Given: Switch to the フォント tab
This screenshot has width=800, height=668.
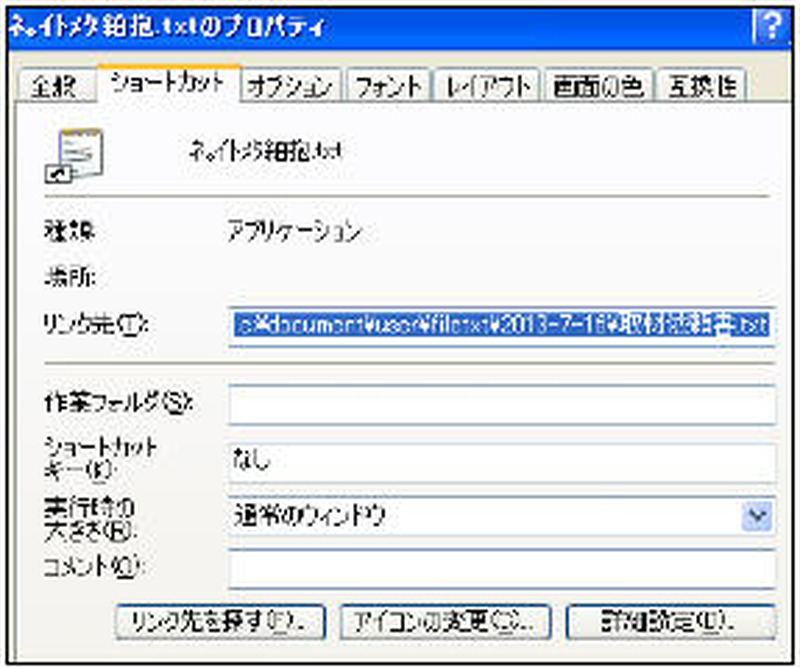Looking at the screenshot, I should click(390, 87).
